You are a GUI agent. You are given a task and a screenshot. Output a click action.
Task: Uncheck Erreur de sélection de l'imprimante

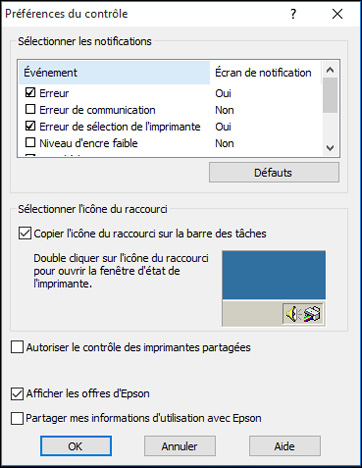click(30, 126)
